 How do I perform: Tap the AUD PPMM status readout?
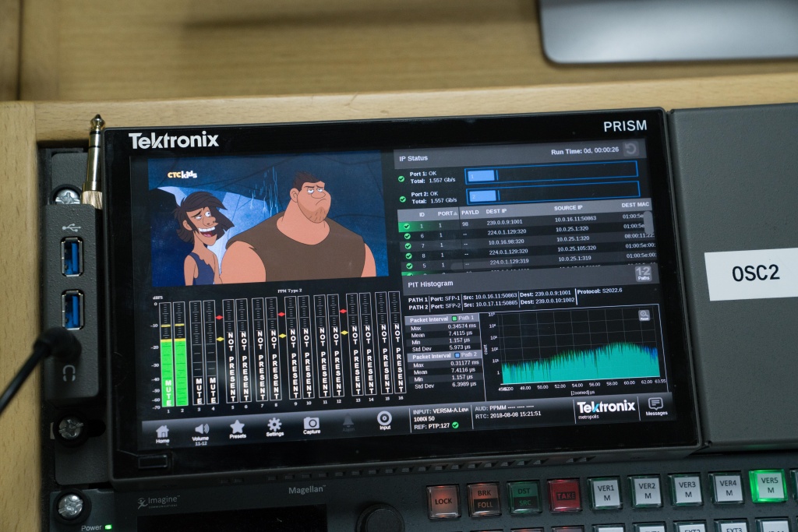[505, 408]
